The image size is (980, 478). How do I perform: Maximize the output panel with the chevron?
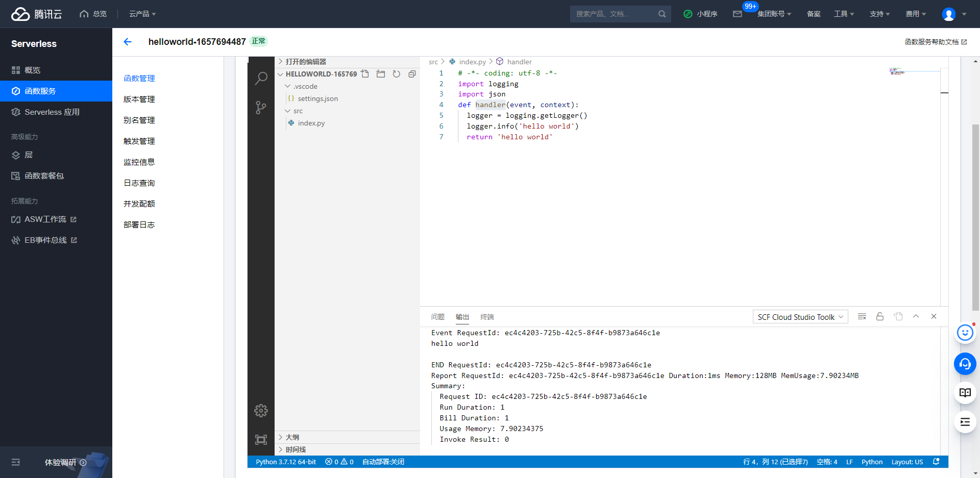916,317
